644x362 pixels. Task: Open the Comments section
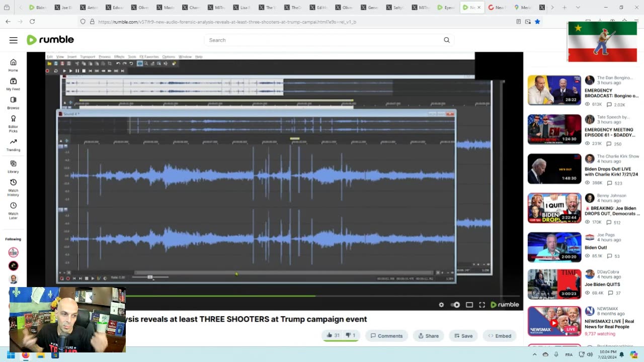(386, 336)
